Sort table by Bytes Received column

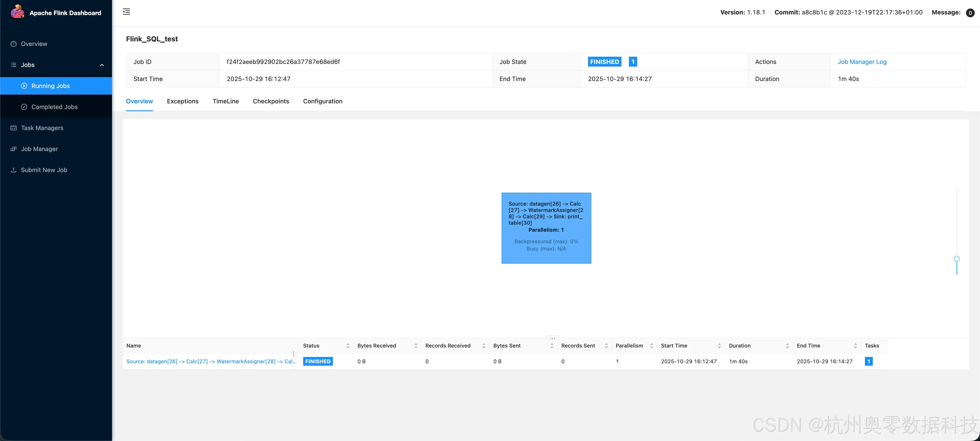pyautogui.click(x=415, y=346)
